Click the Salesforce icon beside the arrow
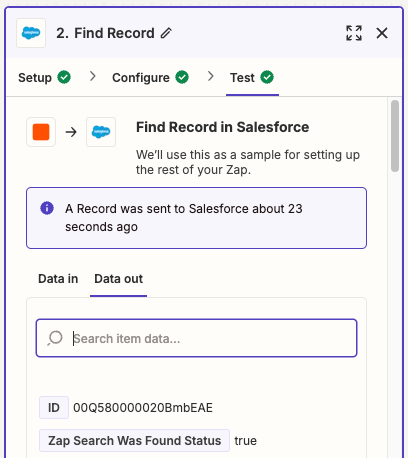Viewport: 408px width, 458px height. coord(101,132)
